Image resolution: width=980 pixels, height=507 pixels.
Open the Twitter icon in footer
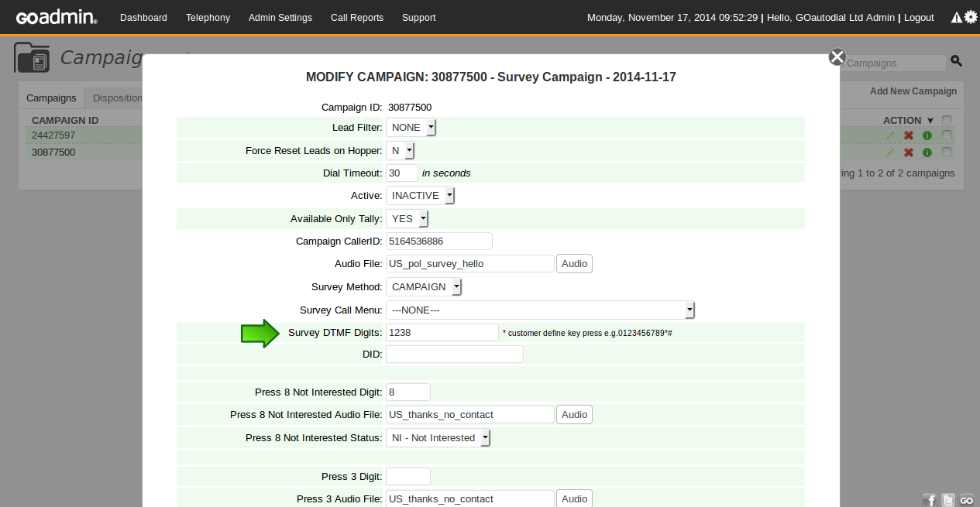point(948,500)
